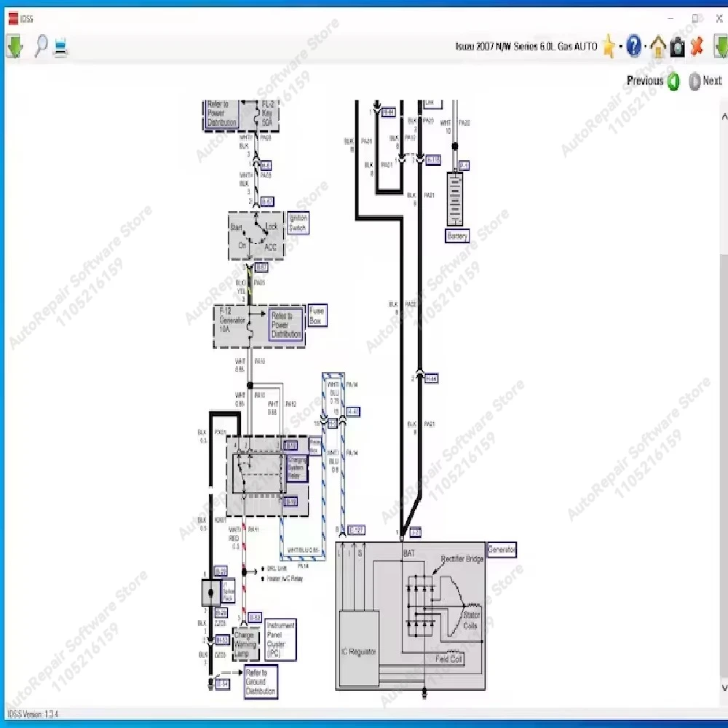Click the green download arrow beside the magnifier

[15, 47]
